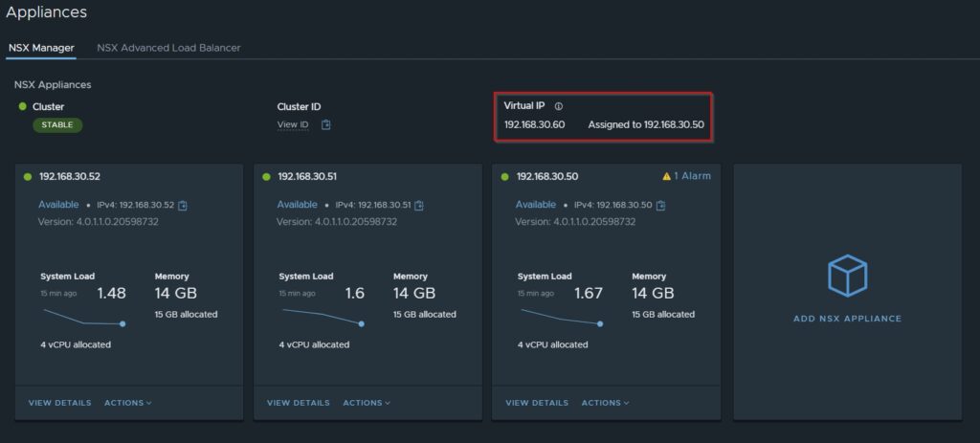Click the card title 192.168.30.50
Screen dimensions: 980x443
click(x=546, y=177)
